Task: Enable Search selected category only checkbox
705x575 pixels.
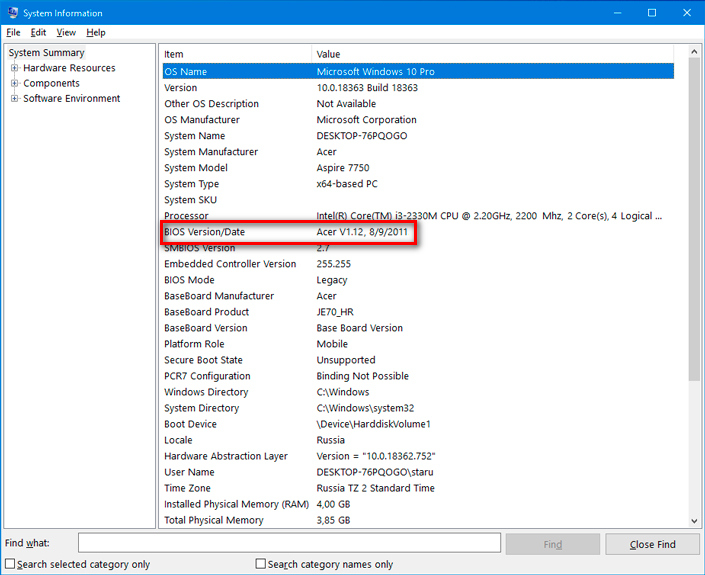Action: 10,564
